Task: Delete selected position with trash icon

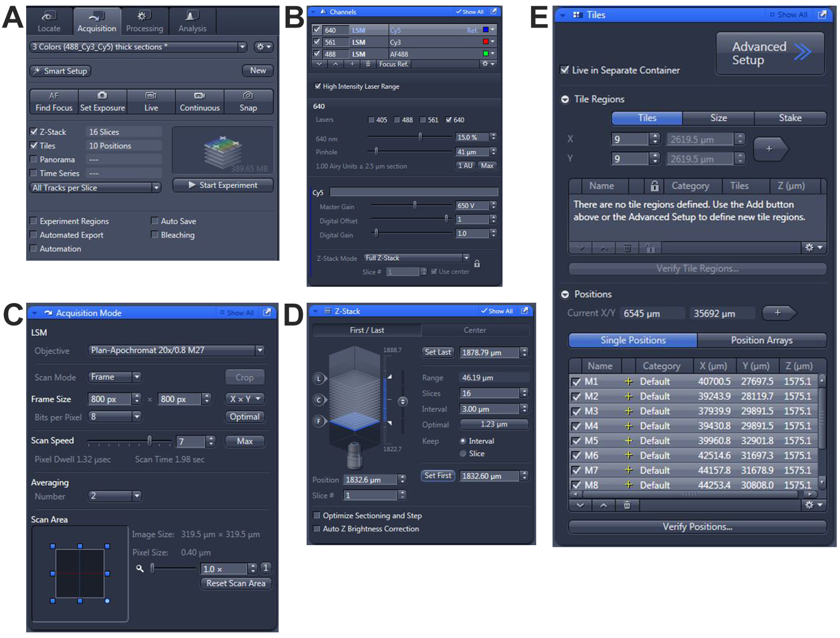Action: (x=627, y=505)
